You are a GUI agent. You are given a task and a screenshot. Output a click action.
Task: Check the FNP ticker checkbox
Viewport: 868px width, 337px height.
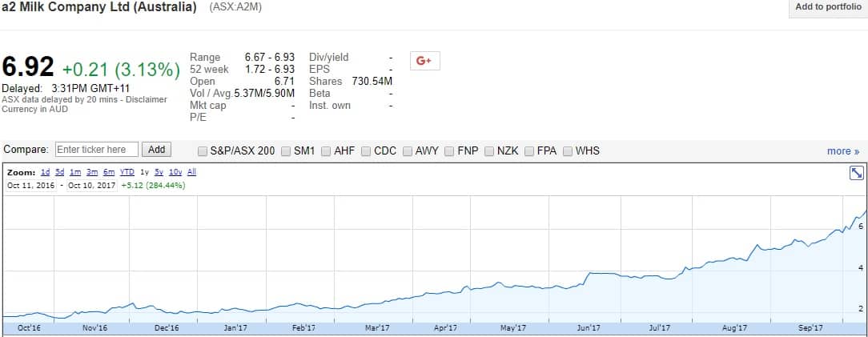[450, 150]
